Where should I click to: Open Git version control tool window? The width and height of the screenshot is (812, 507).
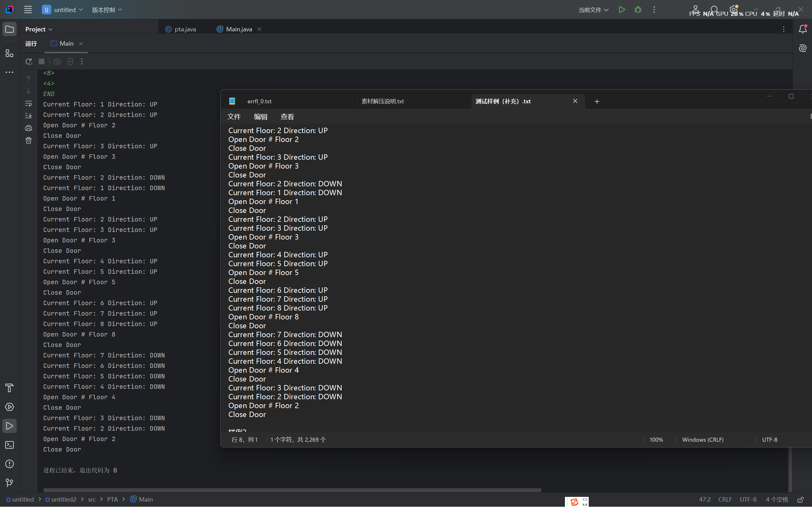coord(10,483)
